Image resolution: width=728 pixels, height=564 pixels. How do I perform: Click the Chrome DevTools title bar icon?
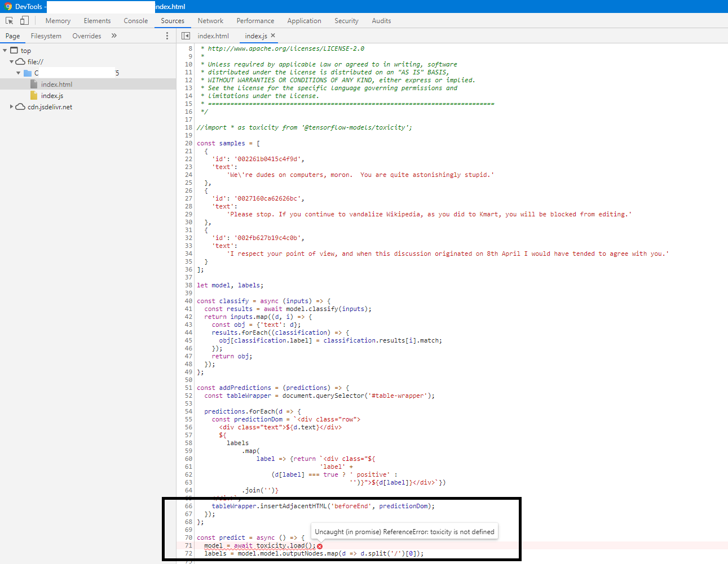pyautogui.click(x=8, y=6)
